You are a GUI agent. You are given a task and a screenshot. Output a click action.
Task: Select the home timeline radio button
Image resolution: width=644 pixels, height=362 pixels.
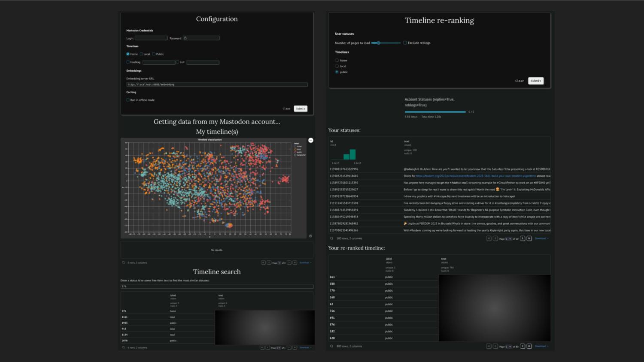coord(337,60)
